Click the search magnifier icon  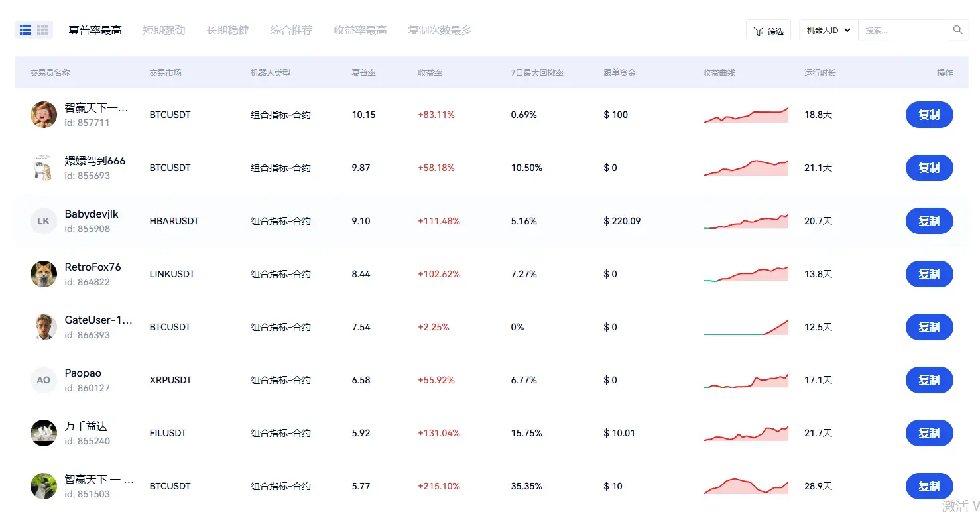coord(957,30)
